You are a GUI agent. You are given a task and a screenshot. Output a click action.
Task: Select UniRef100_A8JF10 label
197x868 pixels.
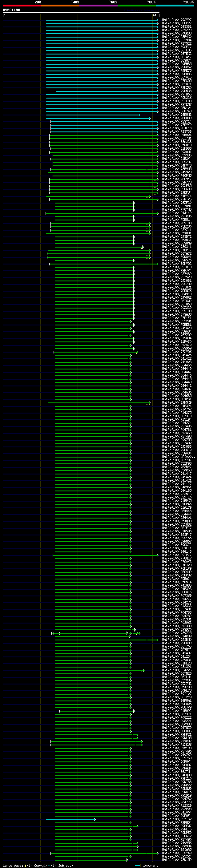(176, 128)
